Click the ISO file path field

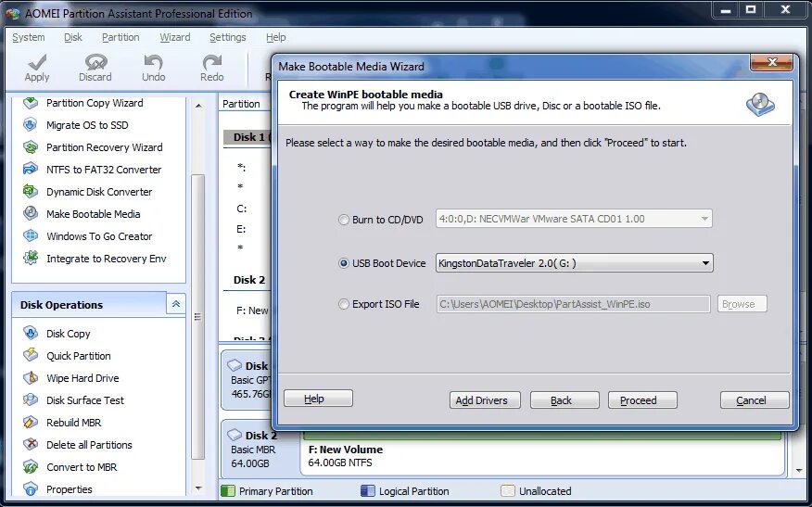tap(573, 304)
